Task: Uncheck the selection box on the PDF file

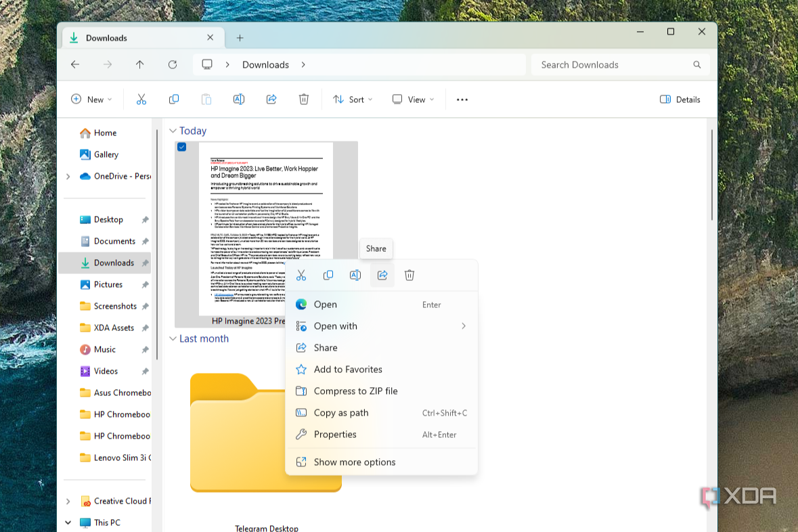Action: [x=181, y=147]
